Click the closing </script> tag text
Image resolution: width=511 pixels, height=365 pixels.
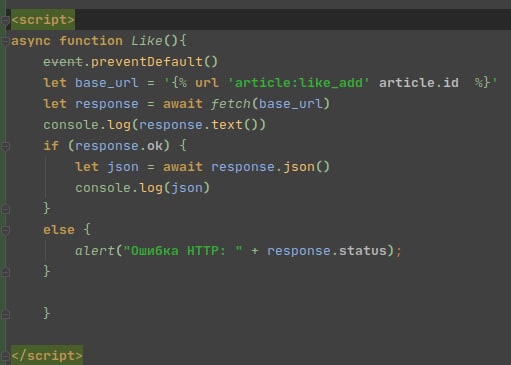pos(47,356)
